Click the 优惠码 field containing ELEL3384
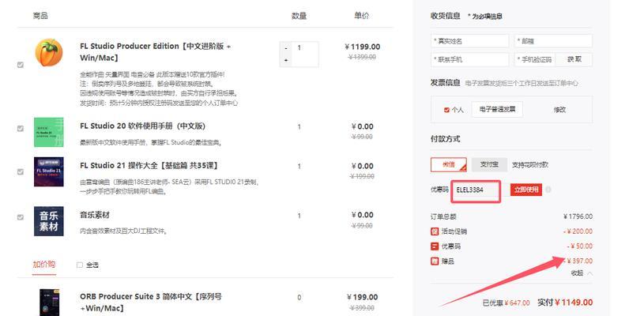The image size is (644, 316). pos(476,190)
